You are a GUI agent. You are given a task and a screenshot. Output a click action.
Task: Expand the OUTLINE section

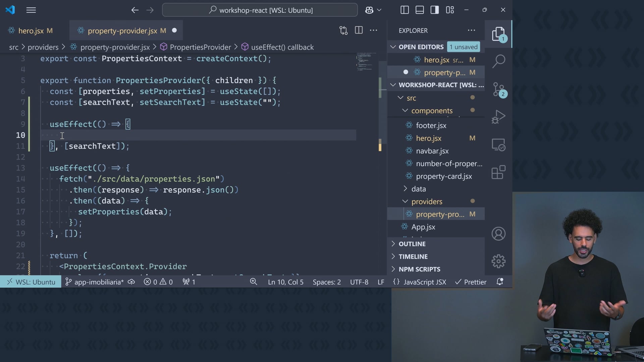(x=412, y=244)
